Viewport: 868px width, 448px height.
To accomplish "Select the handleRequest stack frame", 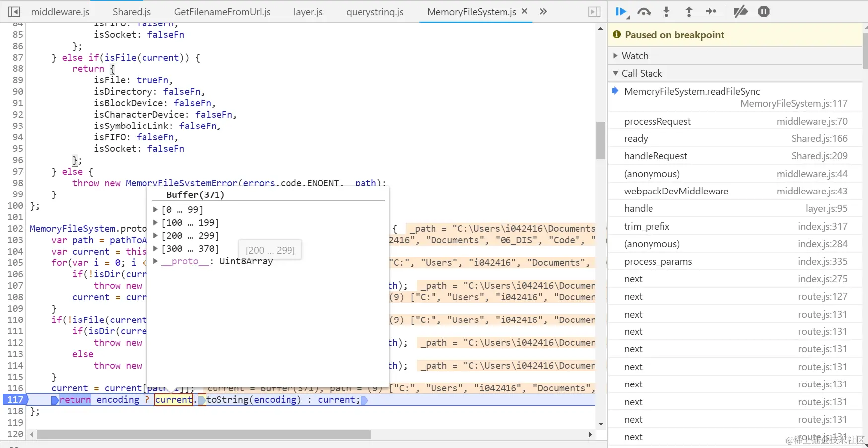I will click(735, 156).
